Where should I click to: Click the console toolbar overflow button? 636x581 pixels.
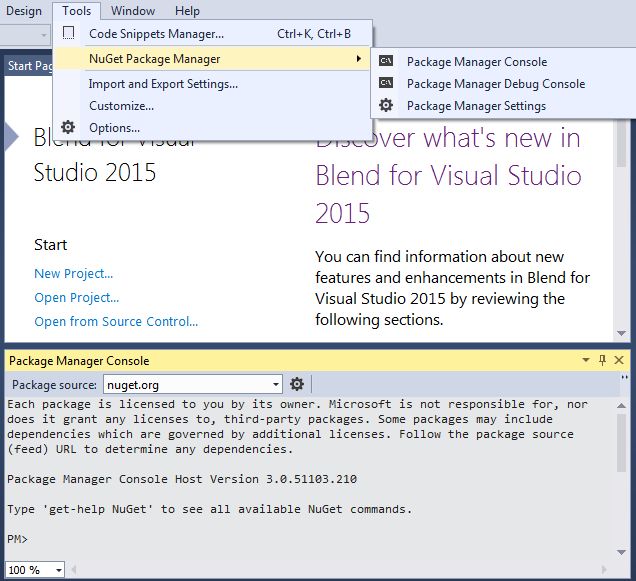625,377
